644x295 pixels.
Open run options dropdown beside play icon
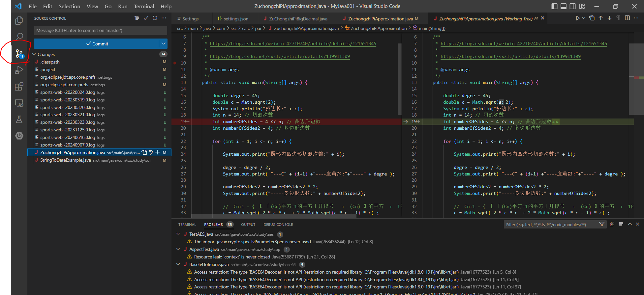click(x=584, y=18)
